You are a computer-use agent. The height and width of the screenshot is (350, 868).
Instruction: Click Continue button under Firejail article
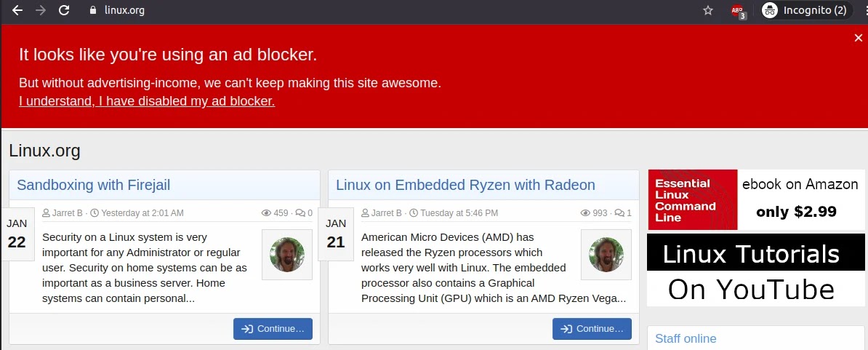[x=273, y=329]
